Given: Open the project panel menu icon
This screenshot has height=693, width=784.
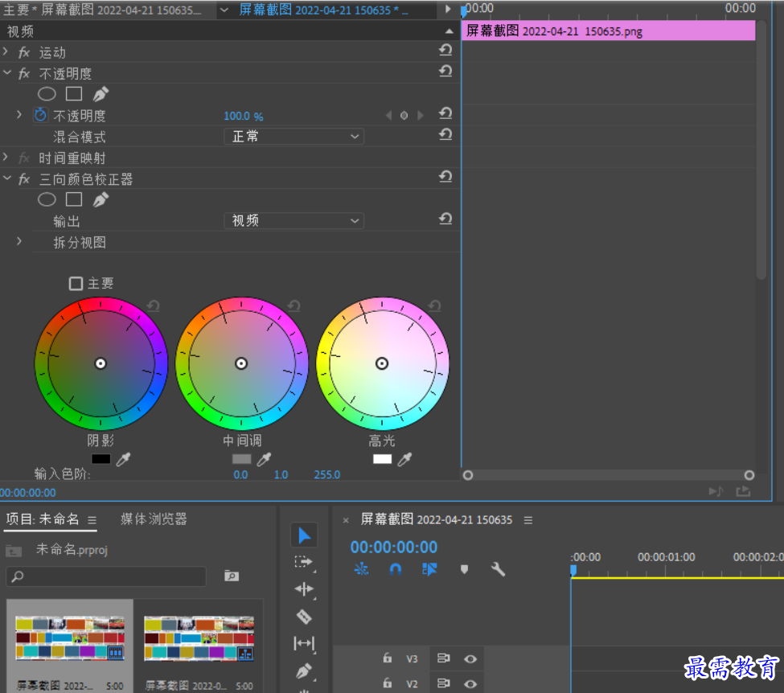Looking at the screenshot, I should tap(92, 520).
